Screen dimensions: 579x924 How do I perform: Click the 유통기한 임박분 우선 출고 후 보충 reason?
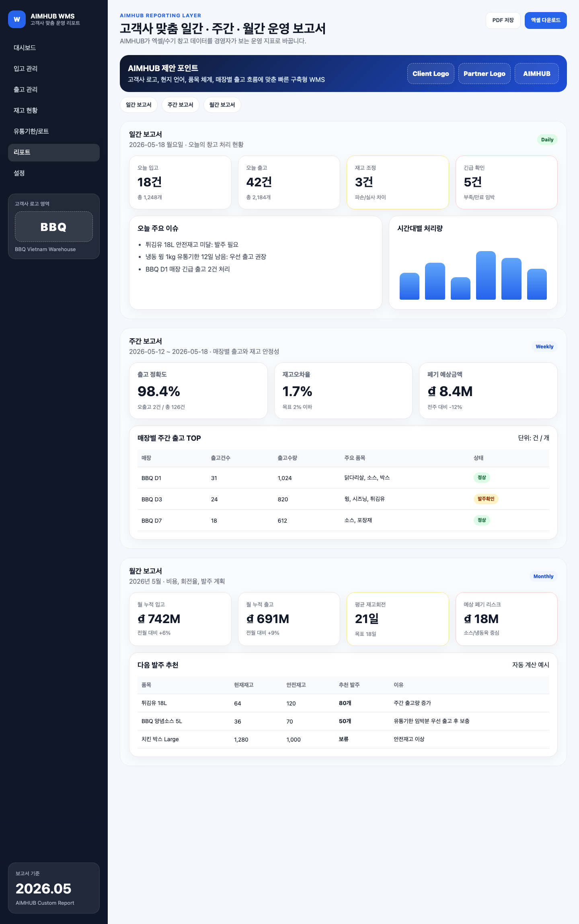click(x=431, y=721)
